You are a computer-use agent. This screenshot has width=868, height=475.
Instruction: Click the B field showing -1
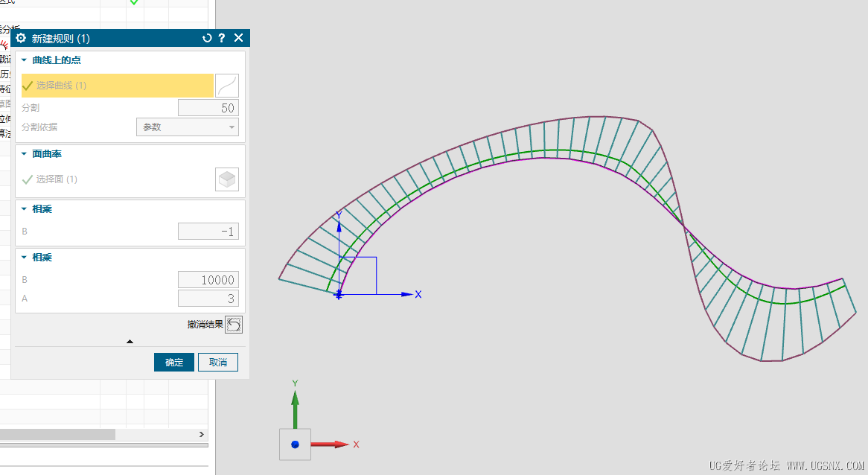pyautogui.click(x=208, y=232)
